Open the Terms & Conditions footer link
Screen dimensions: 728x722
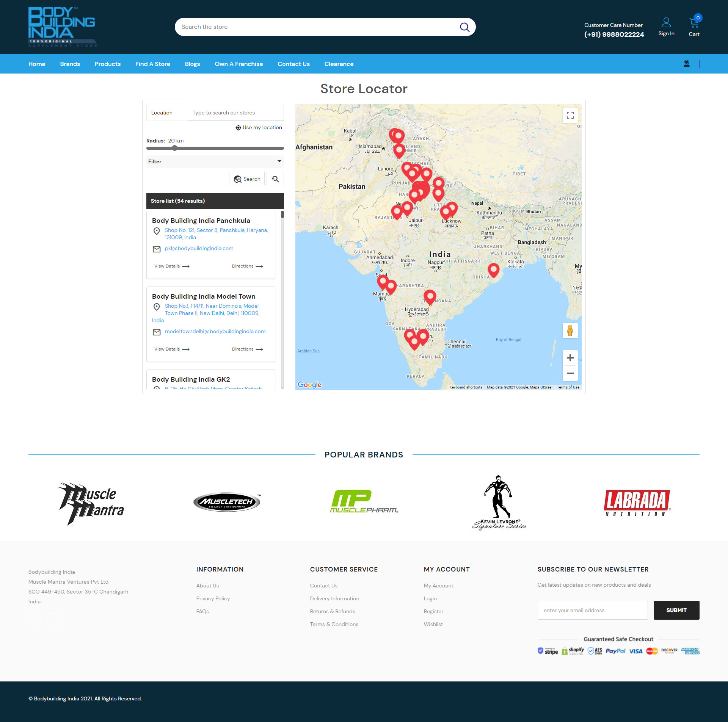(x=334, y=624)
